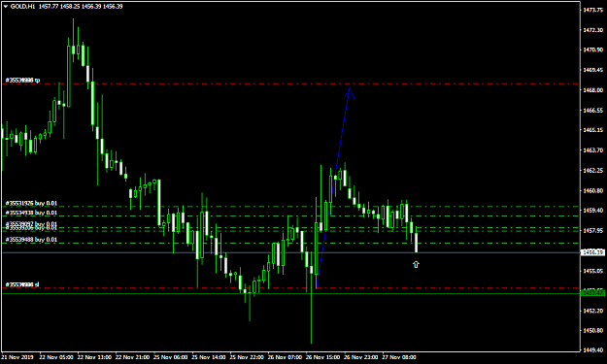This screenshot has width=607, height=364.
Task: Click the 1472.30 price scale label
Action: (593, 30)
